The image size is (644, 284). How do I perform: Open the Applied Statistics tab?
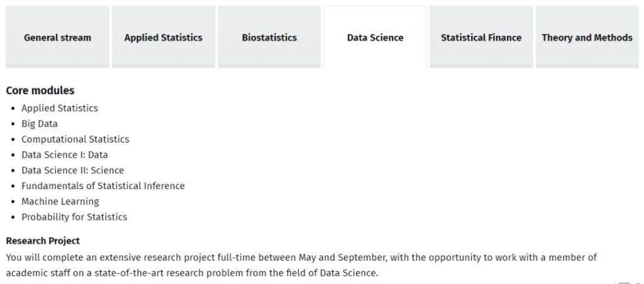(x=164, y=38)
